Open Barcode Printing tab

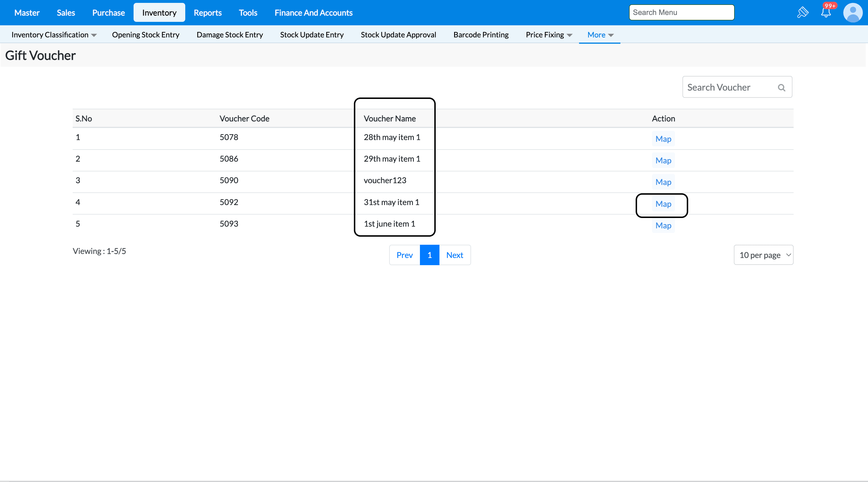[x=481, y=35]
